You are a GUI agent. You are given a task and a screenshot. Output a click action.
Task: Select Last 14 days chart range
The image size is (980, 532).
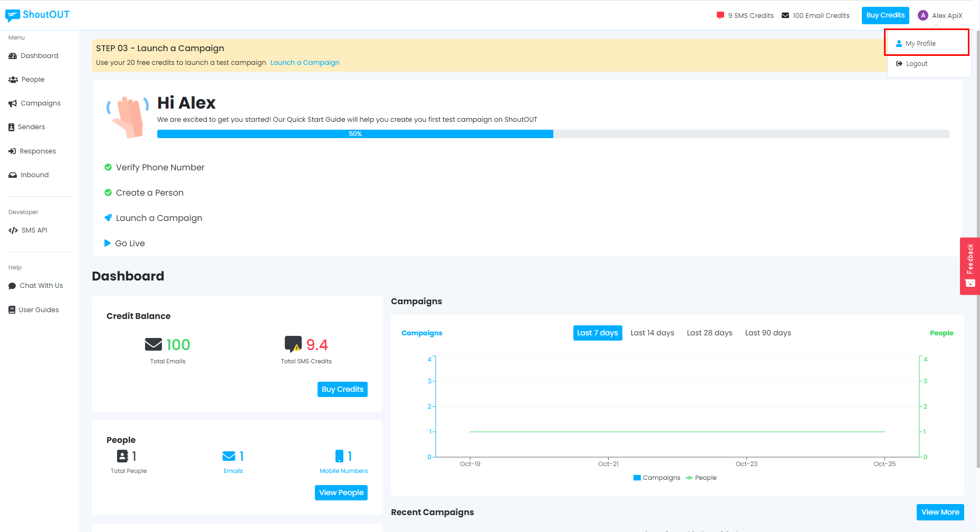coord(652,333)
